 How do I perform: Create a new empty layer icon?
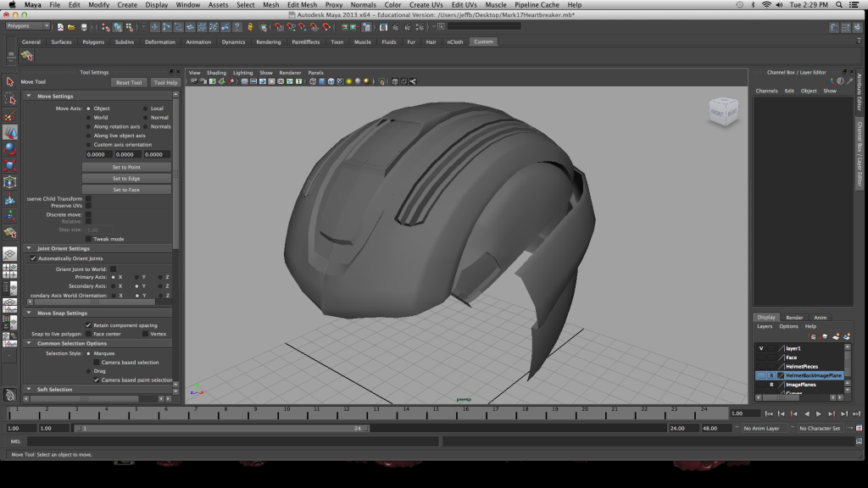(835, 336)
